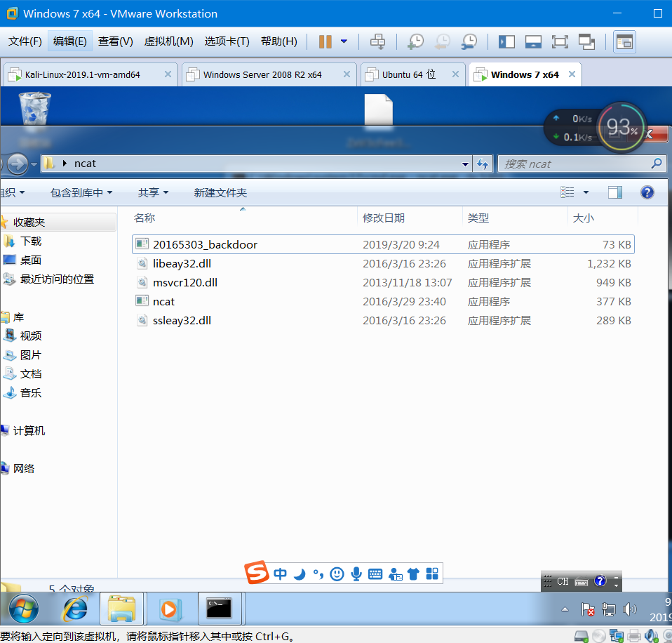
Task: Open the 查看(V) menu
Action: point(115,41)
